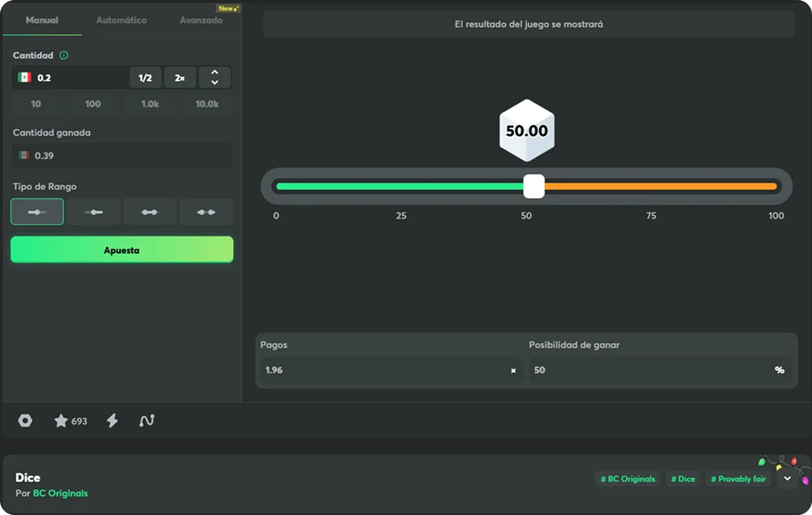Click the slider scale label 75
Image resolution: width=812 pixels, height=515 pixels.
651,215
